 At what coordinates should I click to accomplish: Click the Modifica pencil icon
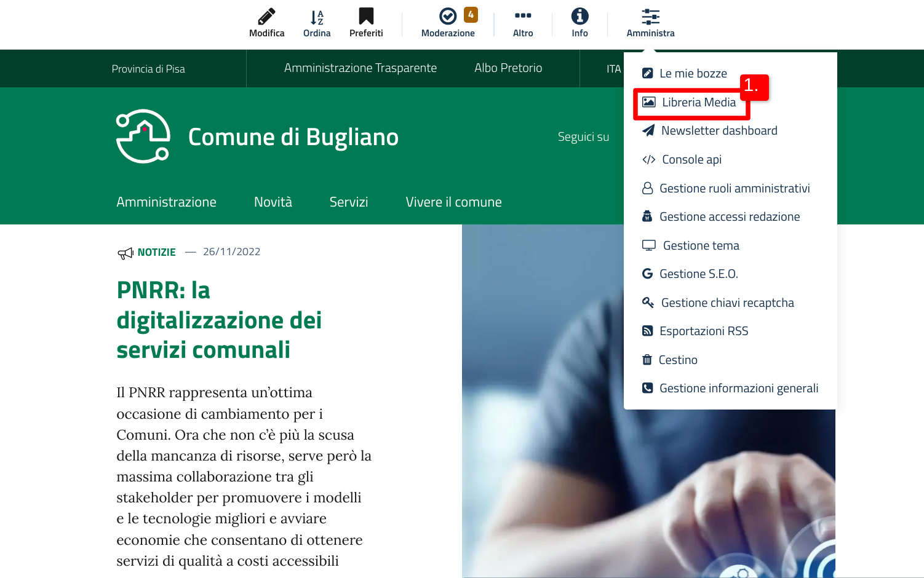tap(266, 16)
